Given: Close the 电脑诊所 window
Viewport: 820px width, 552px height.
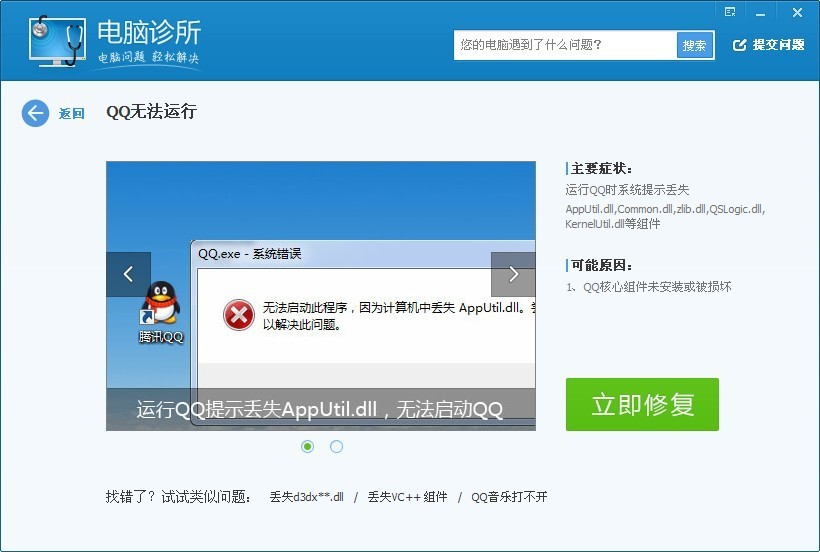Looking at the screenshot, I should [x=797, y=13].
